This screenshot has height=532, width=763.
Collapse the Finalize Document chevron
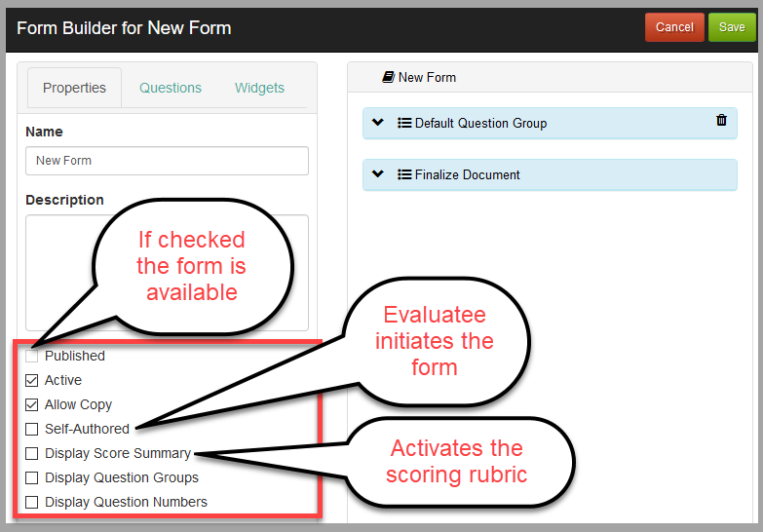click(378, 173)
